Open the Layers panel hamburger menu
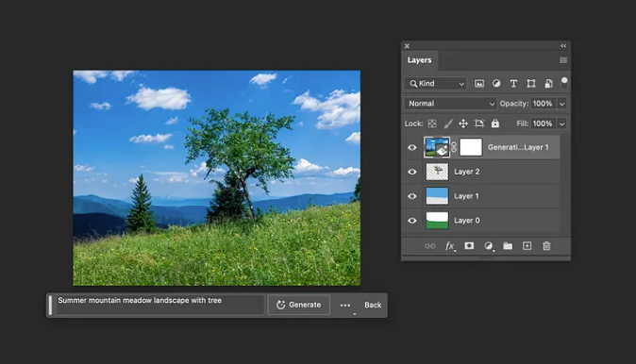Image resolution: width=636 pixels, height=364 pixels. point(563,60)
